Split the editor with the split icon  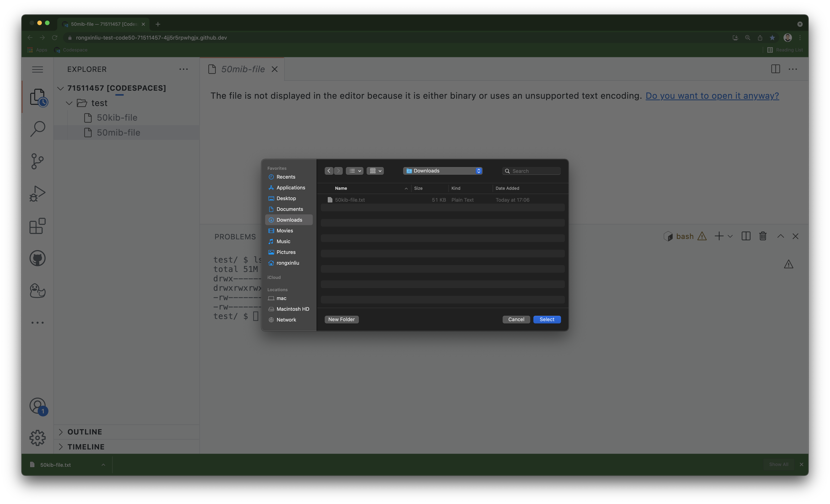tap(775, 69)
